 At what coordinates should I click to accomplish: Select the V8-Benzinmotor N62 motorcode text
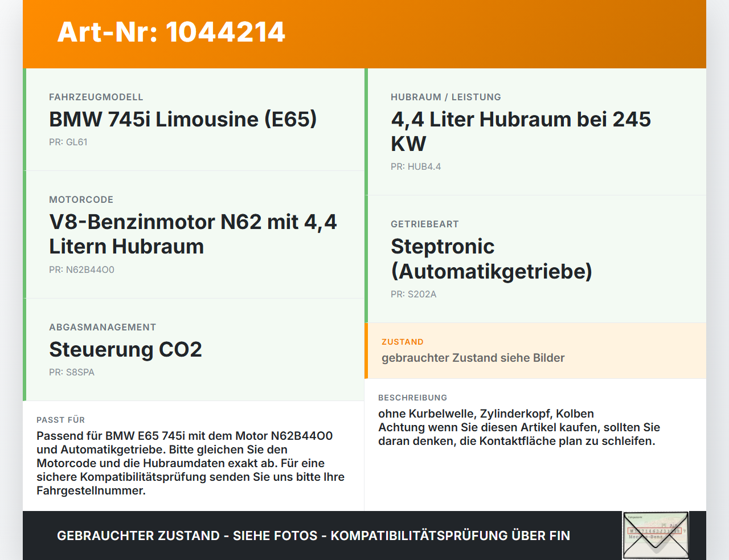(x=193, y=234)
